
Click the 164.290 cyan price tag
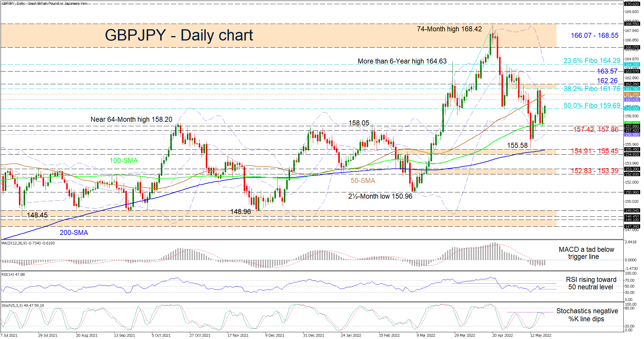(x=632, y=64)
